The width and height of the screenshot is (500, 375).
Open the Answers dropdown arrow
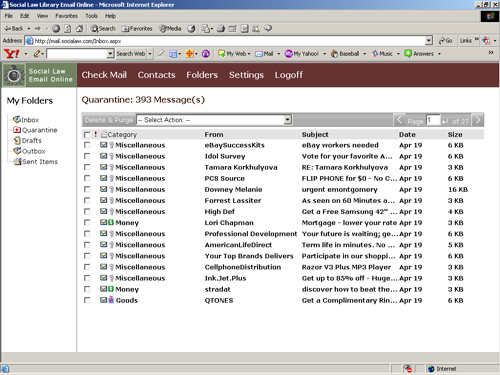[x=439, y=54]
